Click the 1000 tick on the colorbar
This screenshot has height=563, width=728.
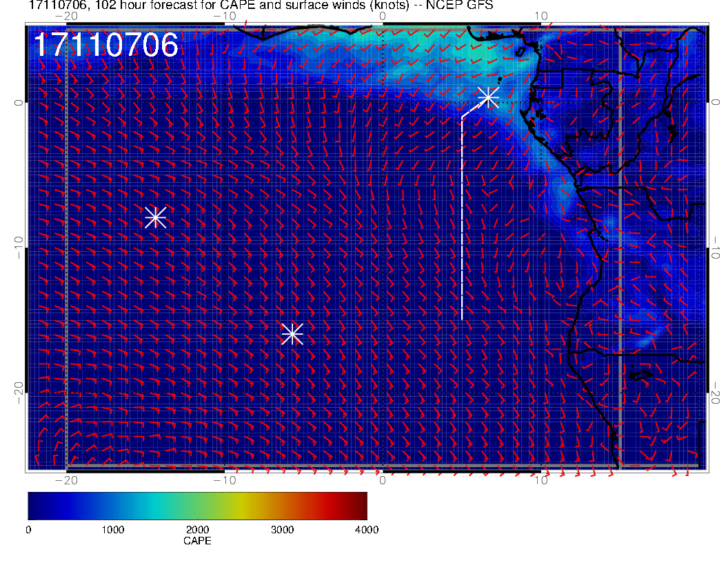[x=113, y=530]
